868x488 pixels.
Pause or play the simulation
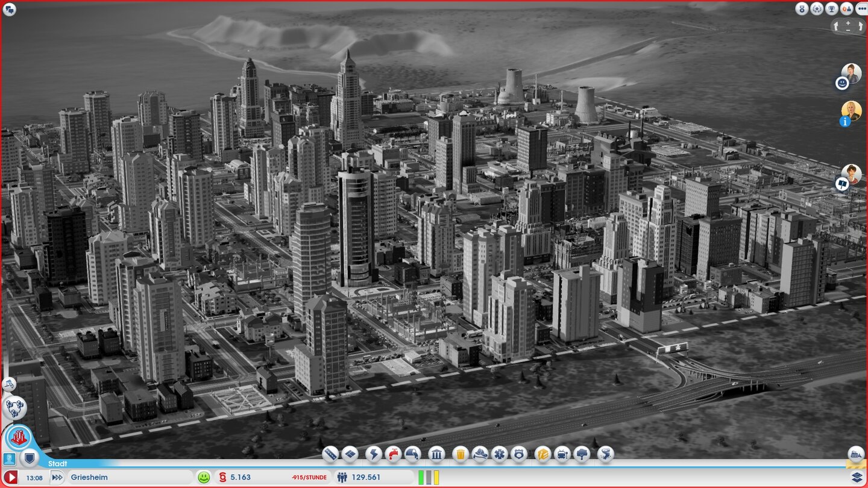10,478
